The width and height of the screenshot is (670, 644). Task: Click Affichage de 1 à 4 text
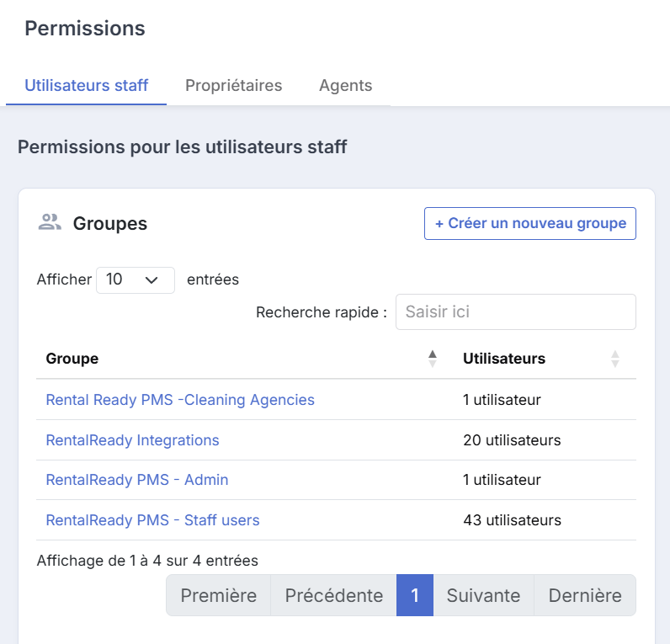click(147, 561)
